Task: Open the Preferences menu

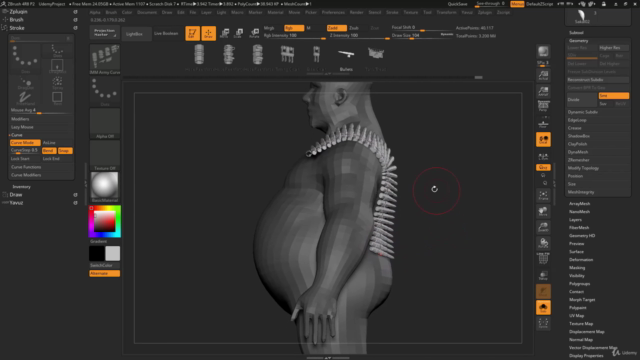Action: click(333, 12)
